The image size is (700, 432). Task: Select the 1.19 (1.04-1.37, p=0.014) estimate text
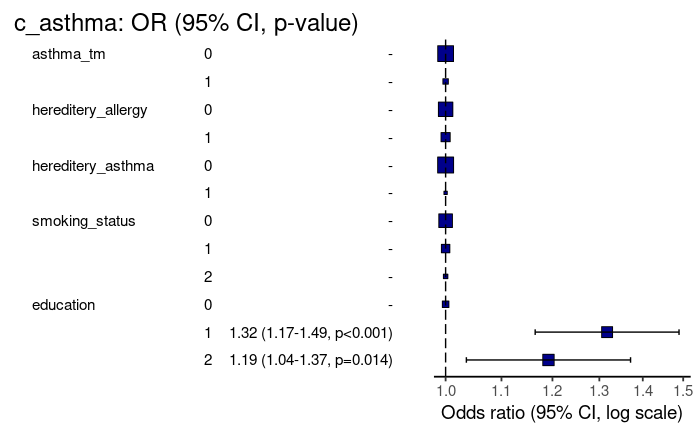(x=311, y=360)
